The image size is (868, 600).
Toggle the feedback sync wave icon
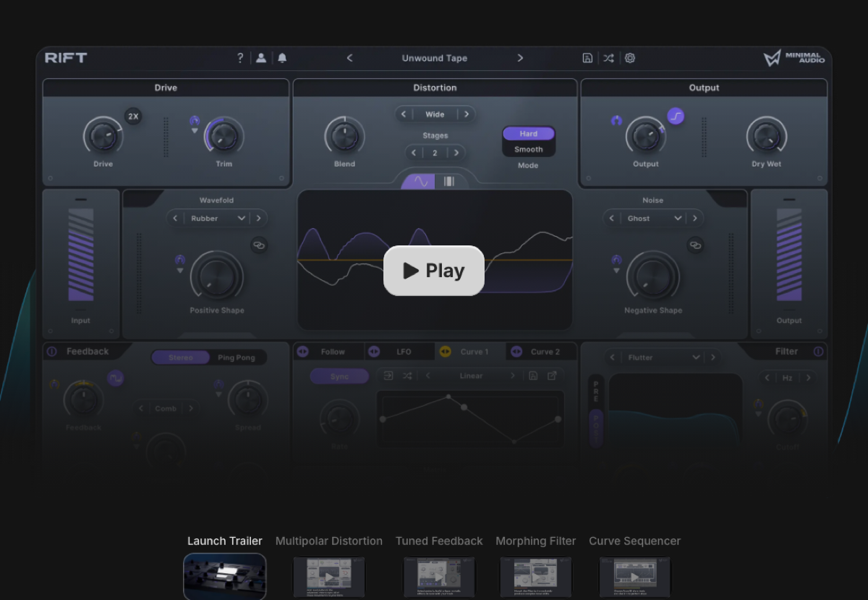(116, 378)
